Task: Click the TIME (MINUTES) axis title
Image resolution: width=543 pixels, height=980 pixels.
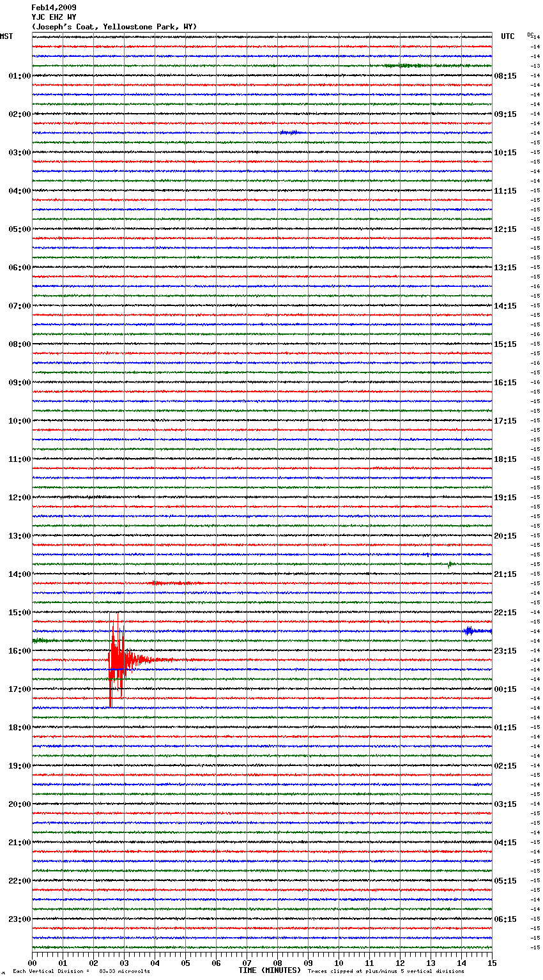Action: click(x=270, y=970)
